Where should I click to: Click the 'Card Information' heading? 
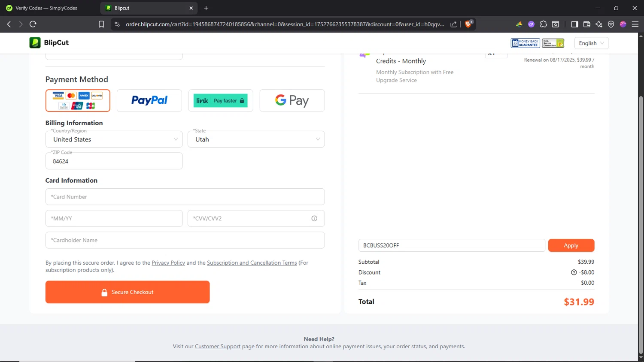71,181
